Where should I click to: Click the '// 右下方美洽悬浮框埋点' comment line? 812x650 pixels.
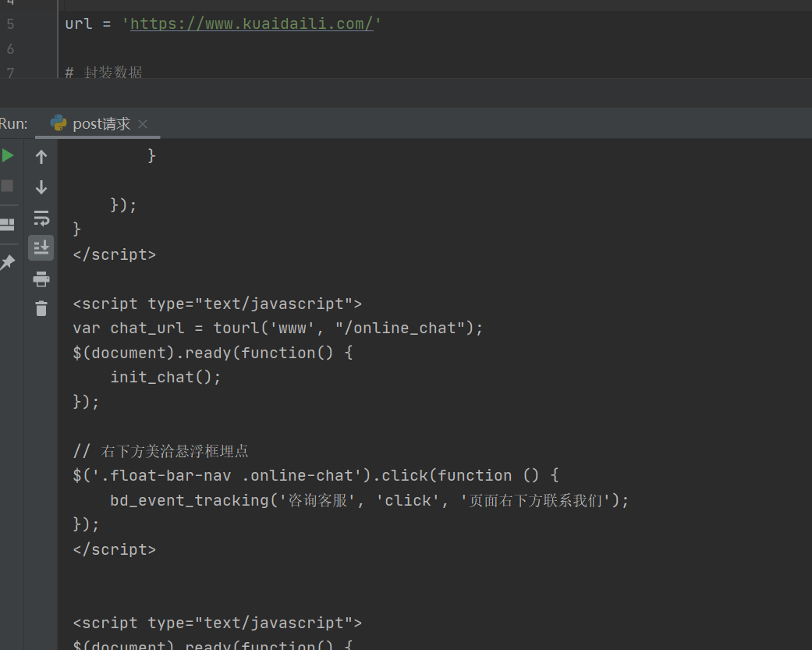pos(161,451)
